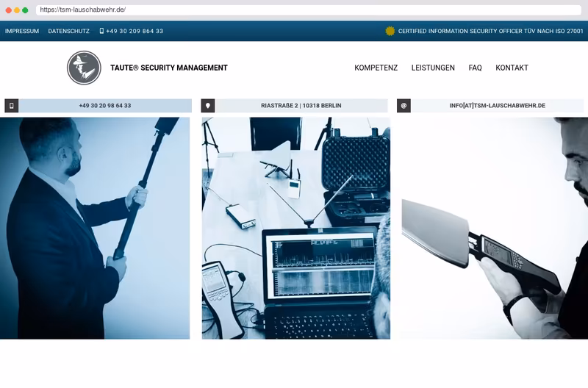Click the laptop spectrum analyzer photo
This screenshot has height=388, width=588.
(x=296, y=229)
